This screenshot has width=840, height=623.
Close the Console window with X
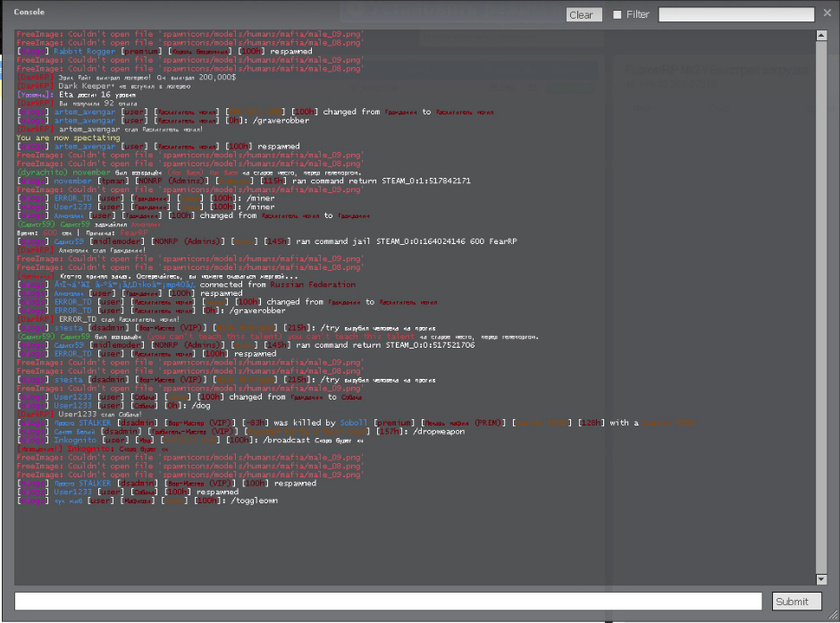[827, 13]
